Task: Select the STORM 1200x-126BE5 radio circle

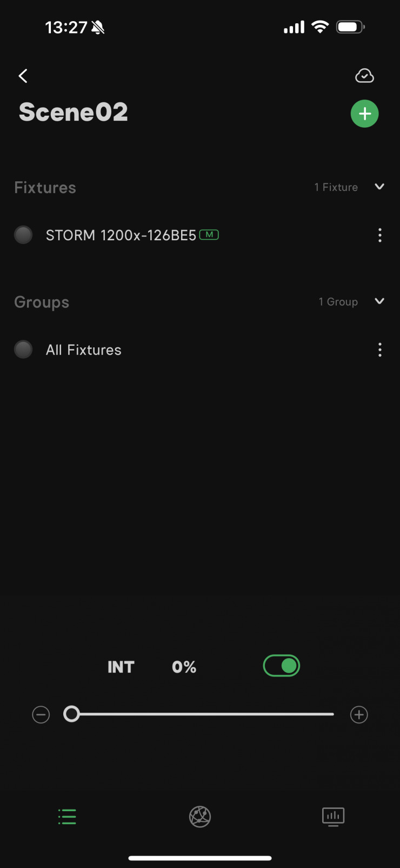Action: click(23, 235)
